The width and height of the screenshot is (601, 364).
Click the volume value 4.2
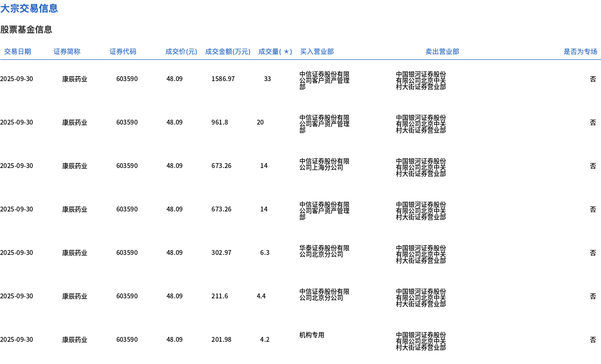(265, 339)
